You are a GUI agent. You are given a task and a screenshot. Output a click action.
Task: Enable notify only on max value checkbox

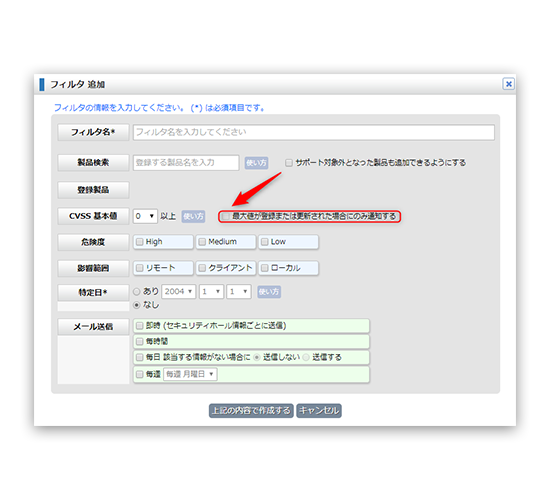click(x=226, y=216)
